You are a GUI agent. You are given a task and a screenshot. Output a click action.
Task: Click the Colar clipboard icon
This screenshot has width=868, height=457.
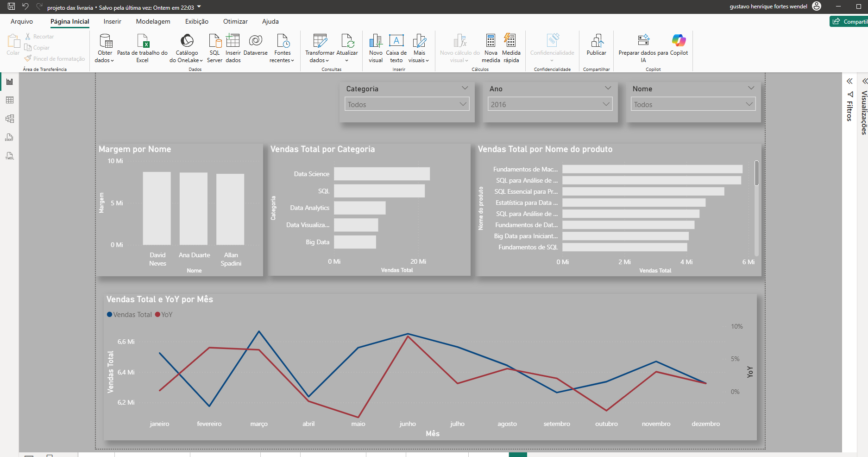pos(13,41)
